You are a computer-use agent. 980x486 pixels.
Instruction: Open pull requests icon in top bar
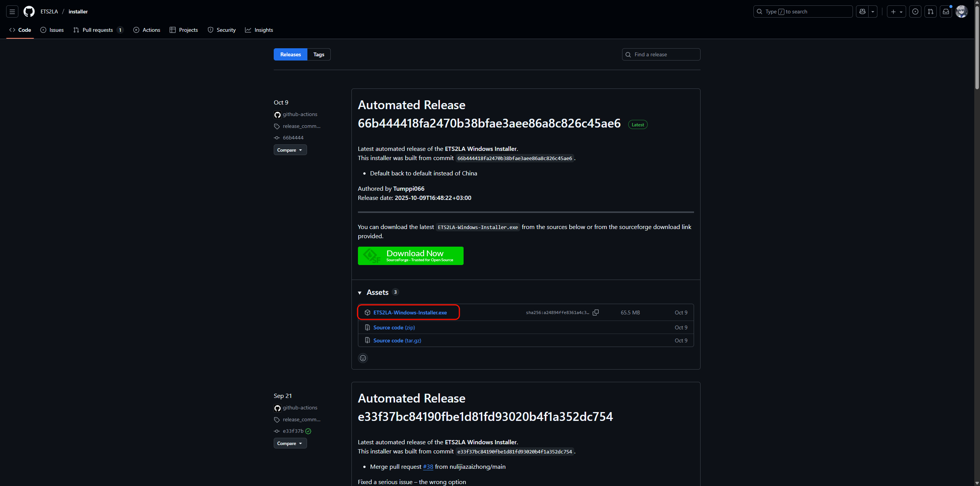click(931, 11)
